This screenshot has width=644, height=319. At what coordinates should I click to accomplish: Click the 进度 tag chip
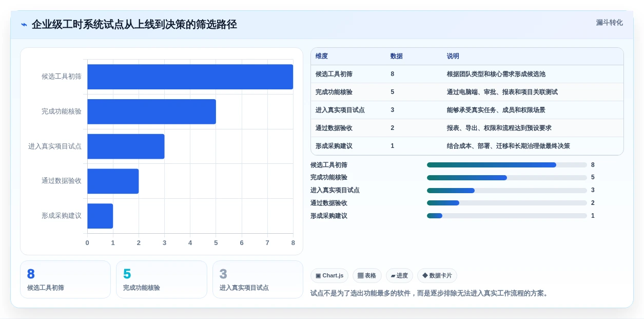(399, 276)
